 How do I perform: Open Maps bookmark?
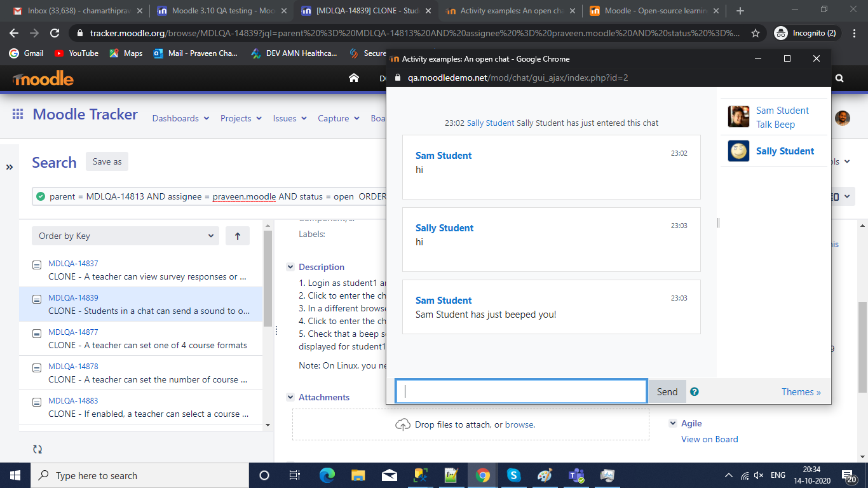point(126,53)
